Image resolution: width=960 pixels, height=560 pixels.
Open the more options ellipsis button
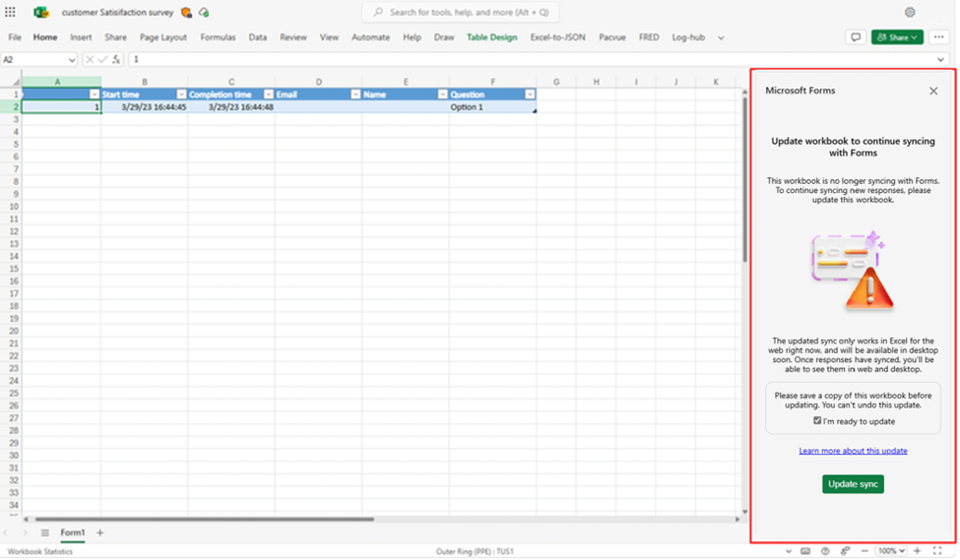938,37
